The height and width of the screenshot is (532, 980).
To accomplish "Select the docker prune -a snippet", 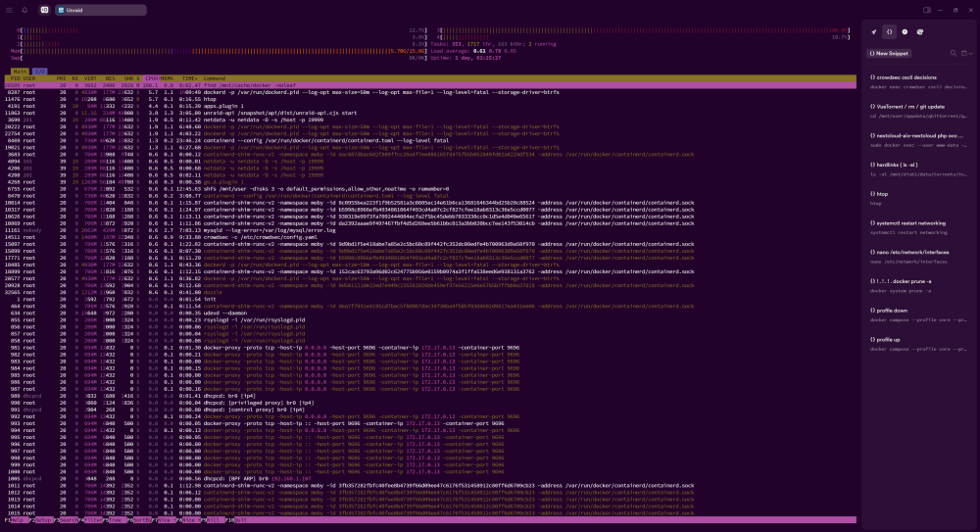I will tap(918, 286).
